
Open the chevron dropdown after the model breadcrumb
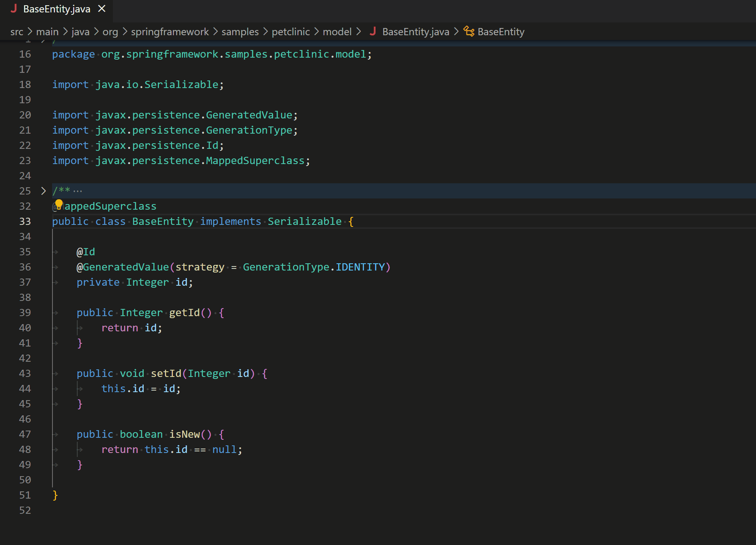[x=359, y=32]
